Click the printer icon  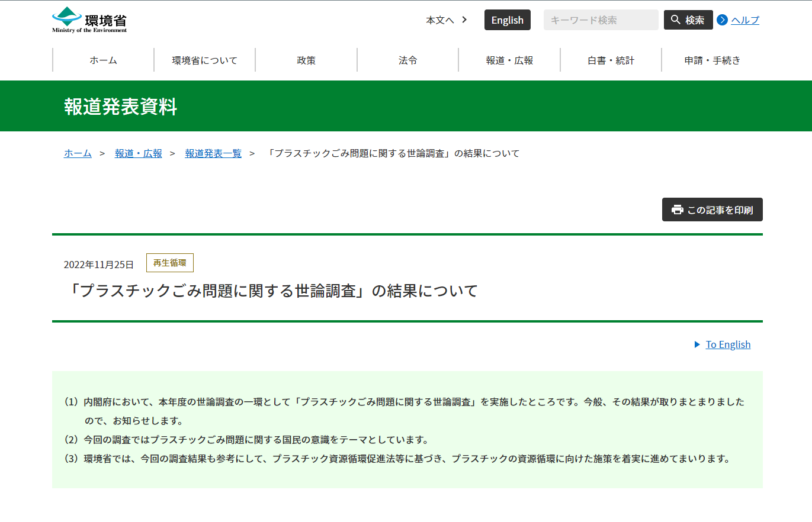coord(677,210)
